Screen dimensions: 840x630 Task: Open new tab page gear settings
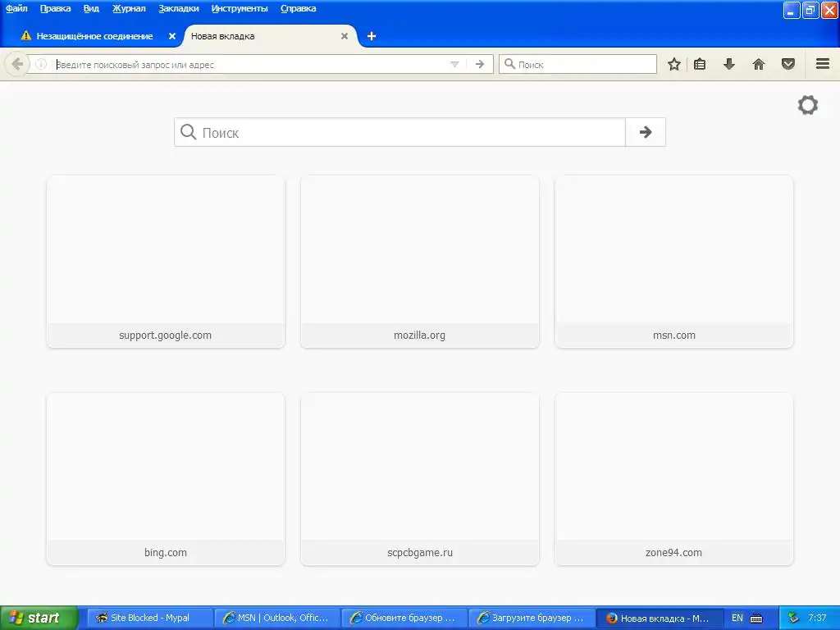pyautogui.click(x=808, y=105)
